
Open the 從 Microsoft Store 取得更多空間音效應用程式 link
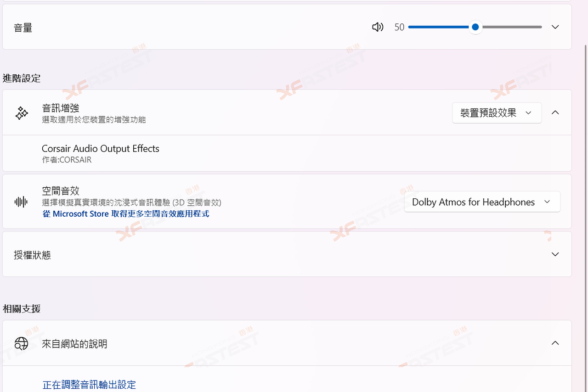(x=126, y=214)
